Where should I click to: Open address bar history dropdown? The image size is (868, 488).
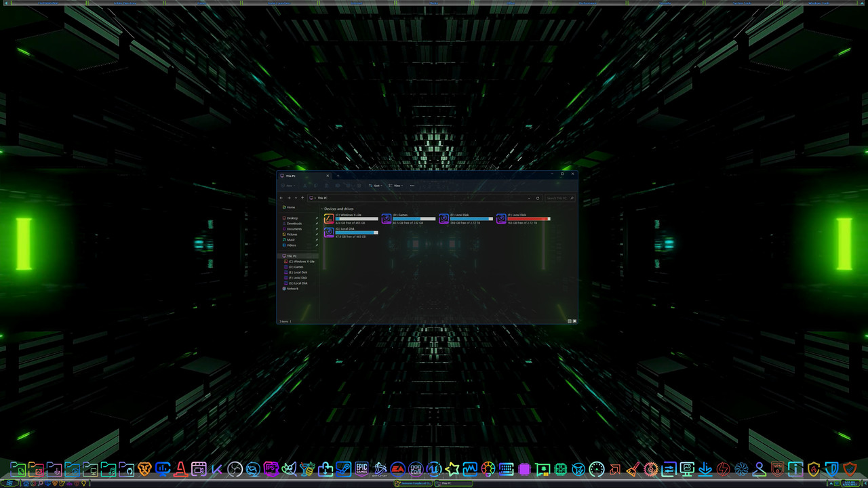click(529, 198)
